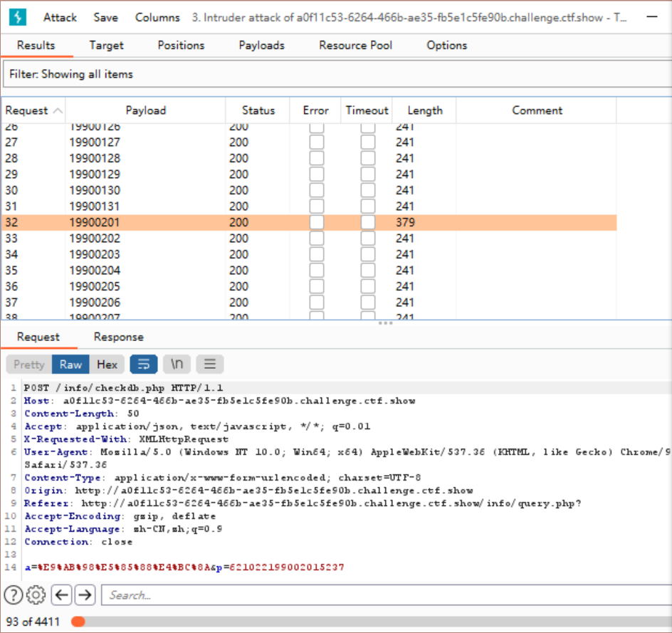
Task: Focus the Search input field
Action: [x=387, y=595]
